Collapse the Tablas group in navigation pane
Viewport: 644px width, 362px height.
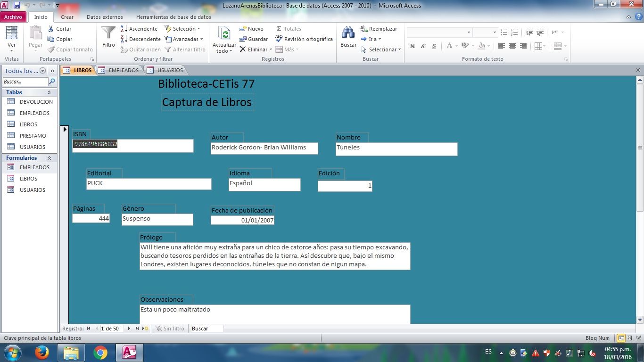49,92
